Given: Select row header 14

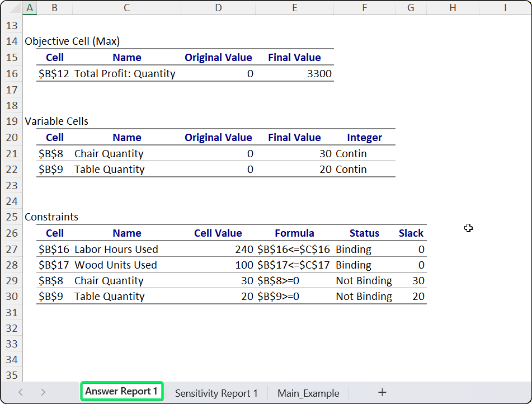Looking at the screenshot, I should (x=12, y=41).
